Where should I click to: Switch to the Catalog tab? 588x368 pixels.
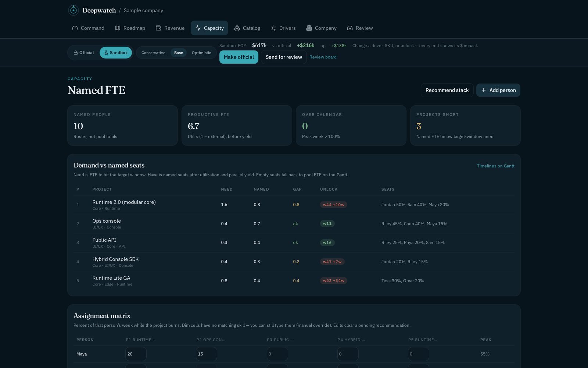coord(247,28)
